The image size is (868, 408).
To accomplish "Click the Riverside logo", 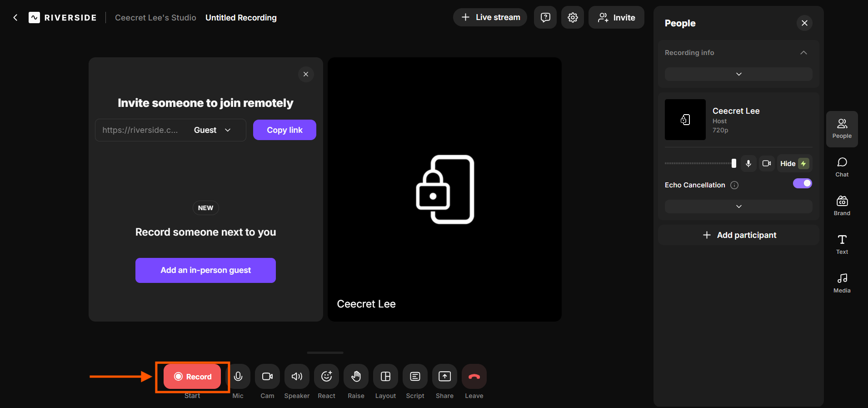I will click(x=63, y=17).
